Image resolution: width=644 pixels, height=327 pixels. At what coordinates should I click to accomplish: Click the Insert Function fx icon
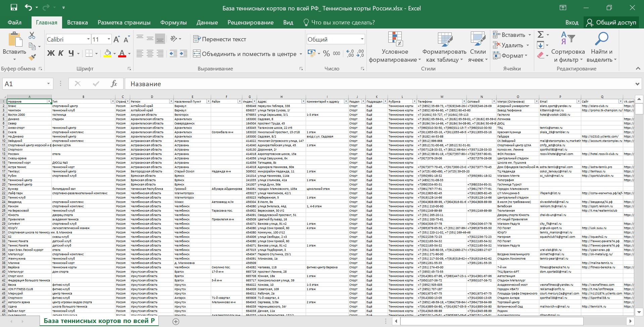coord(114,84)
